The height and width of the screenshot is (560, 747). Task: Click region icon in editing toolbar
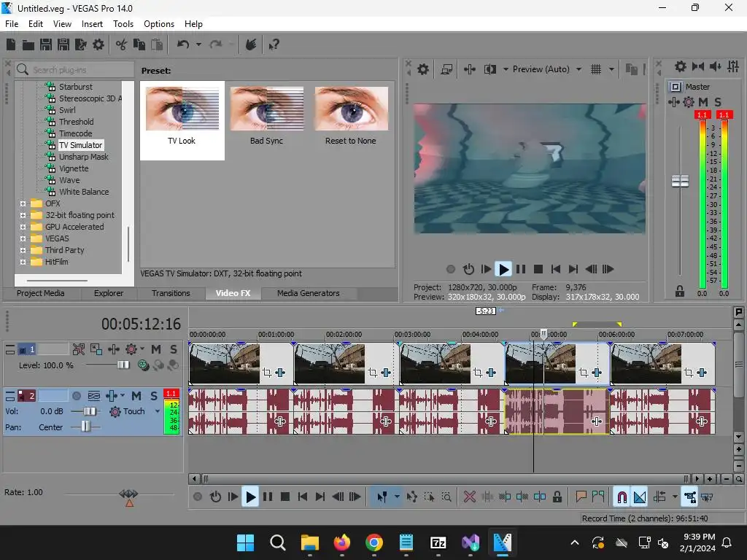point(598,497)
